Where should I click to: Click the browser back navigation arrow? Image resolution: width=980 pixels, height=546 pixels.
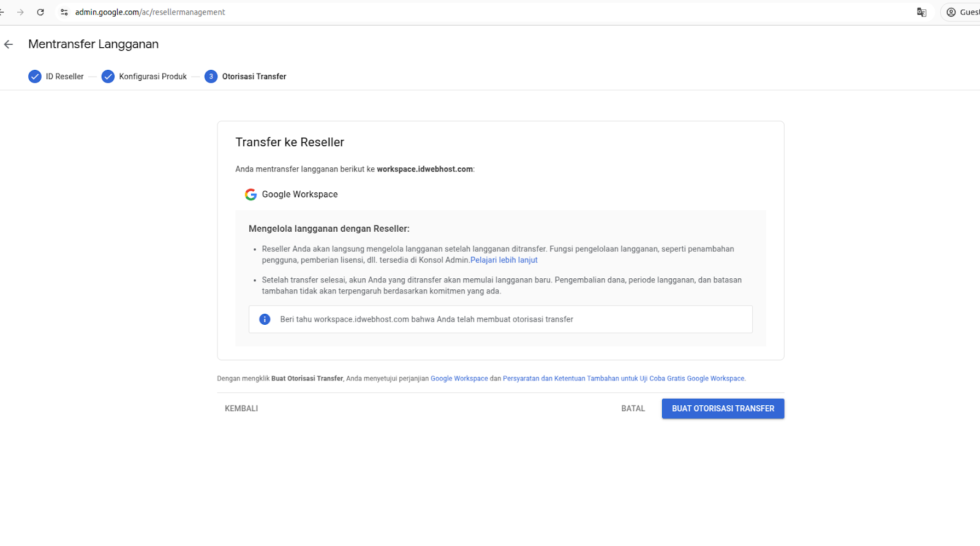(x=4, y=12)
